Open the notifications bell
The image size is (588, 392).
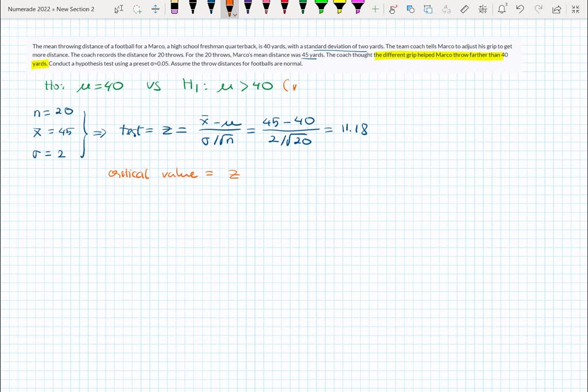pos(502,9)
